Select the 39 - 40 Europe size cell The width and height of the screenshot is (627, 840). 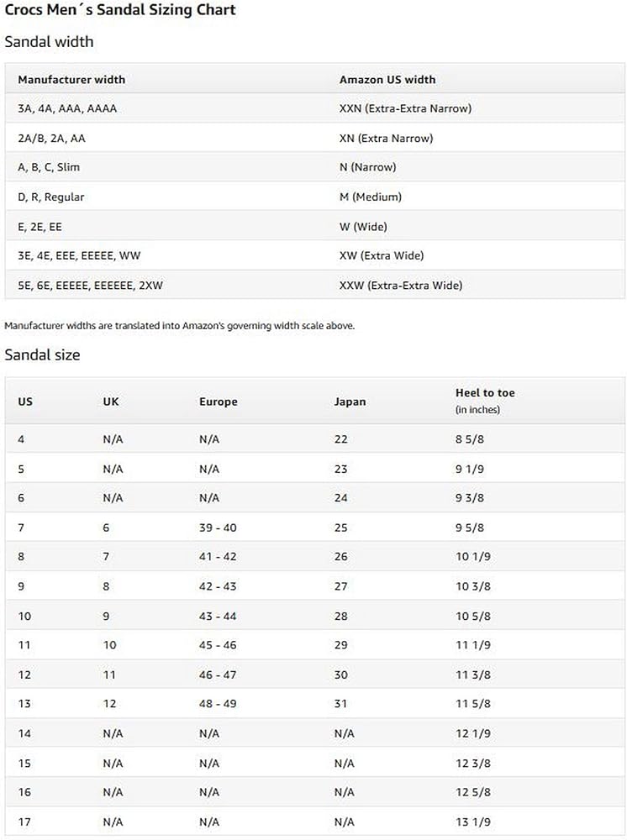pyautogui.click(x=218, y=528)
